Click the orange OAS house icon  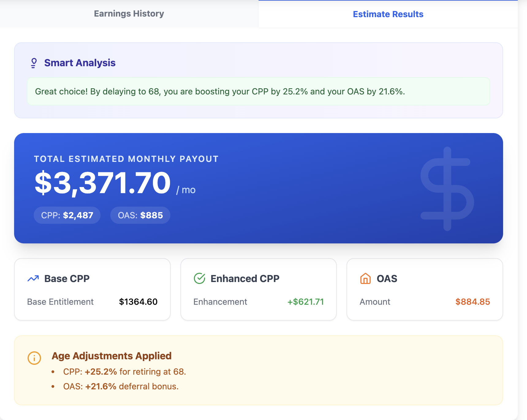(x=365, y=279)
